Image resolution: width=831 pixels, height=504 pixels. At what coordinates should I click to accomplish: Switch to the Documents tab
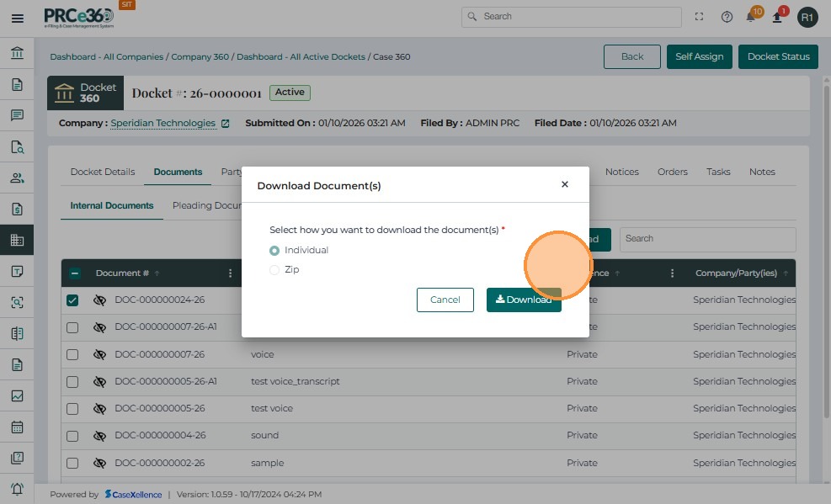click(x=178, y=172)
